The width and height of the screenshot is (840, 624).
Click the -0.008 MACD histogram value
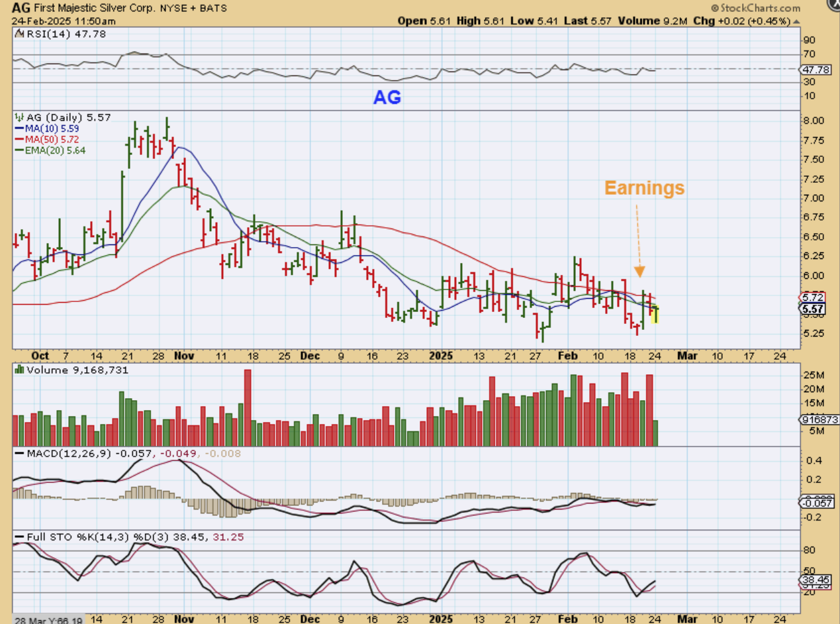pos(224,454)
